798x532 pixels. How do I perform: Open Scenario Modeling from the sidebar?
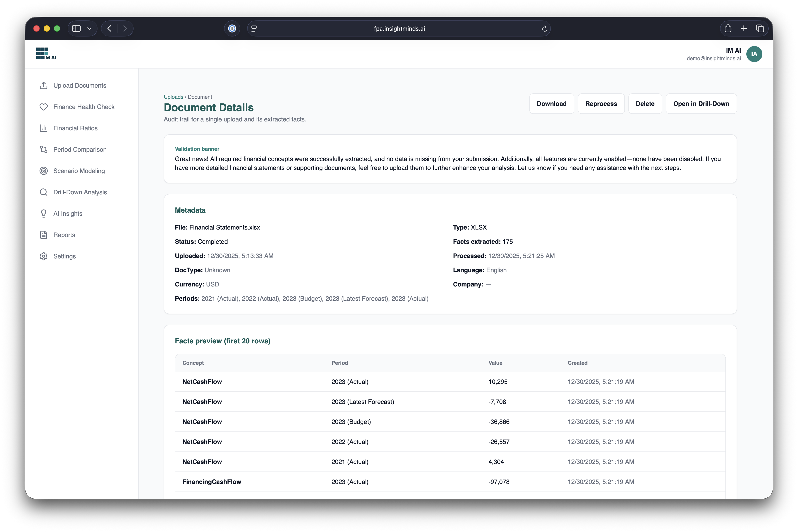[79, 171]
